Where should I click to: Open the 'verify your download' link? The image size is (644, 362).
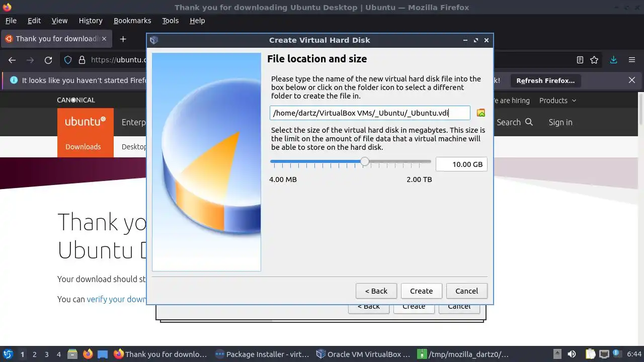tap(117, 299)
